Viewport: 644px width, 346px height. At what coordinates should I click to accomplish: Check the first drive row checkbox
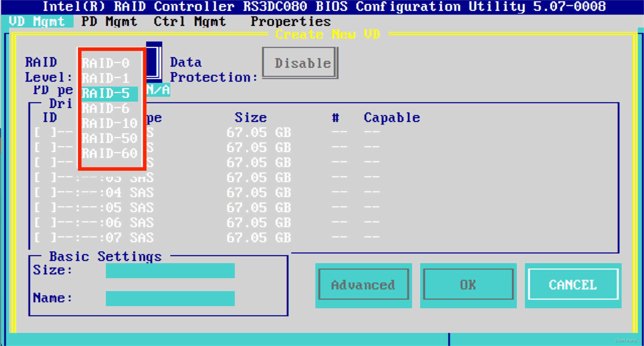click(x=45, y=132)
